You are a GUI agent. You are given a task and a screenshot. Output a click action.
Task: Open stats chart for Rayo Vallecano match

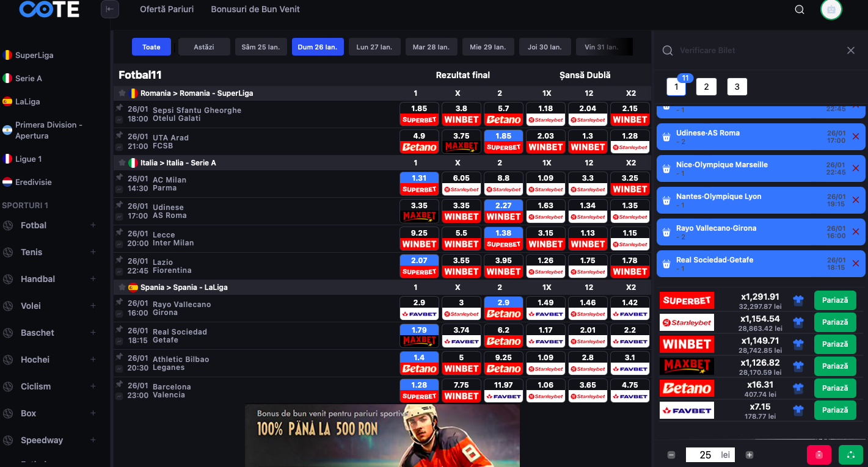[120, 313]
